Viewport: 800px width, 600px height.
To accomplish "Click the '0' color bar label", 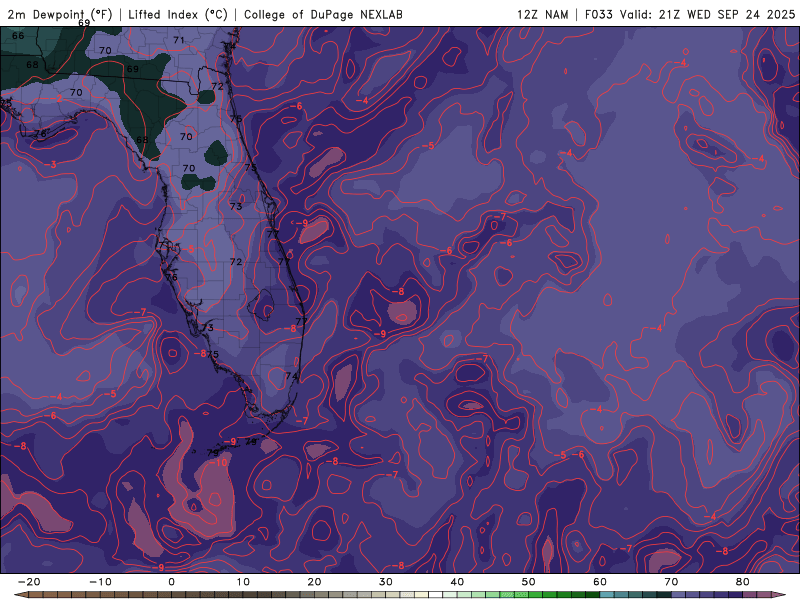I will (x=171, y=582).
